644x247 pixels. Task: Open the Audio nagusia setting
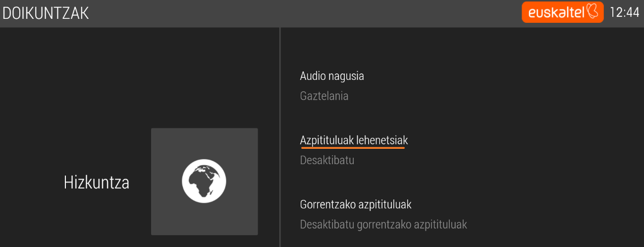pos(332,76)
